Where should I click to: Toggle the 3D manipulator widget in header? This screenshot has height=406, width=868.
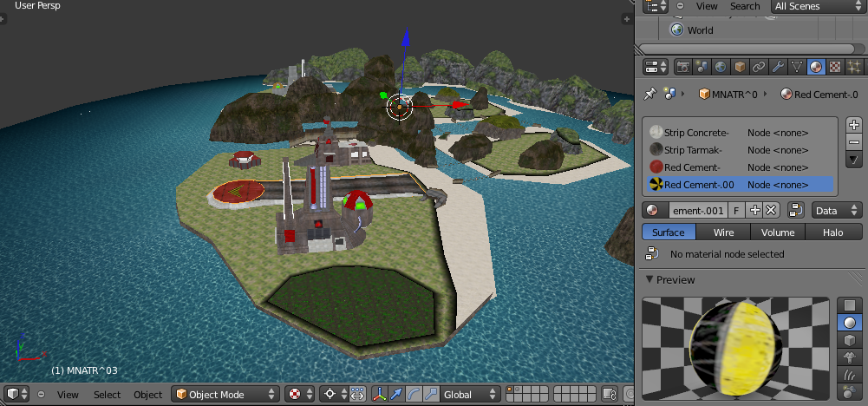(380, 395)
